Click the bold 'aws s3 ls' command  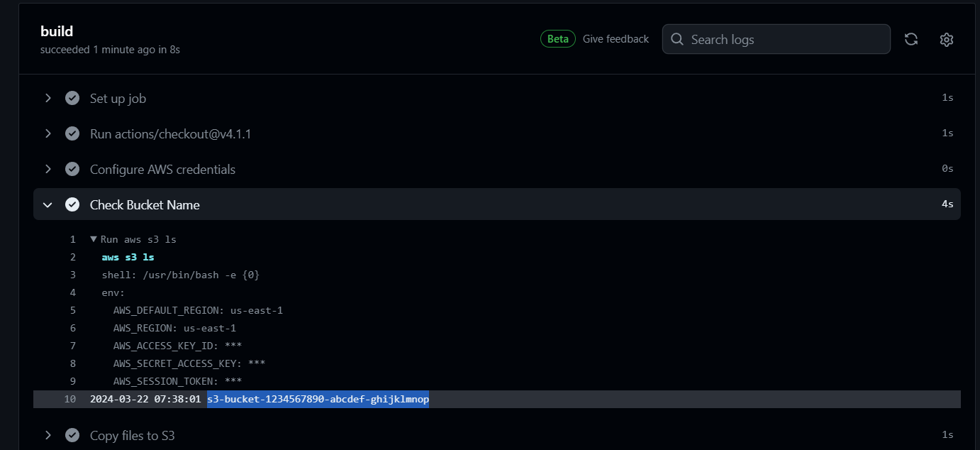pyautogui.click(x=128, y=258)
